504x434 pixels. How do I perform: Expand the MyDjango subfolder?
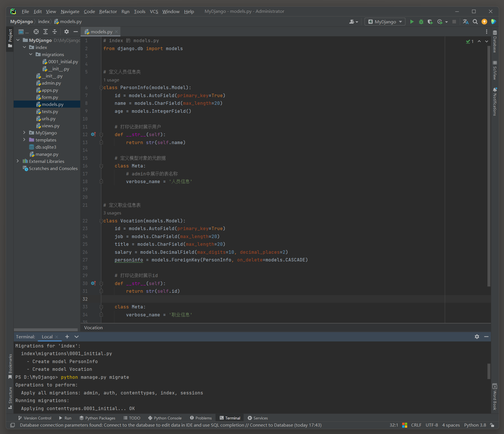pyautogui.click(x=24, y=133)
